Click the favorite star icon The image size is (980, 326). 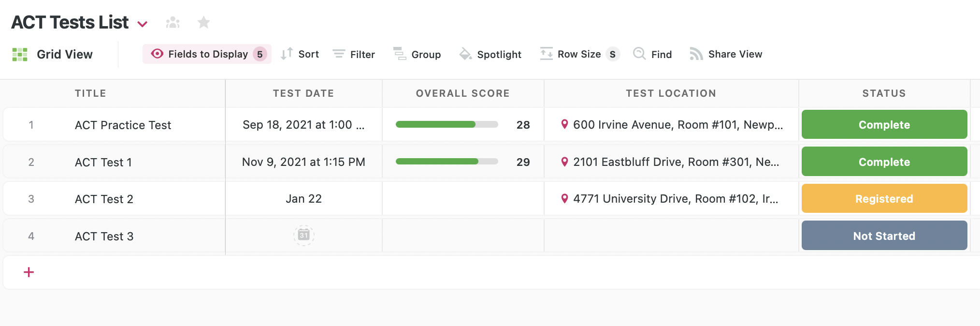(x=204, y=22)
